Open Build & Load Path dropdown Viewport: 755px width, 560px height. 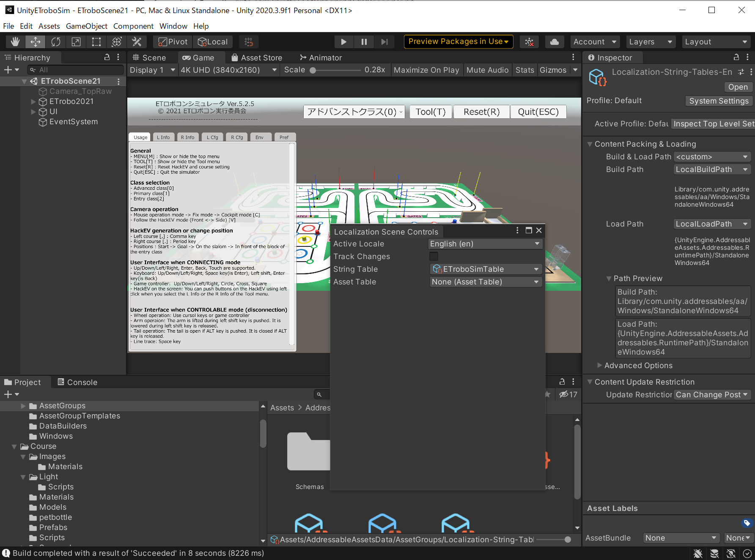pyautogui.click(x=712, y=157)
